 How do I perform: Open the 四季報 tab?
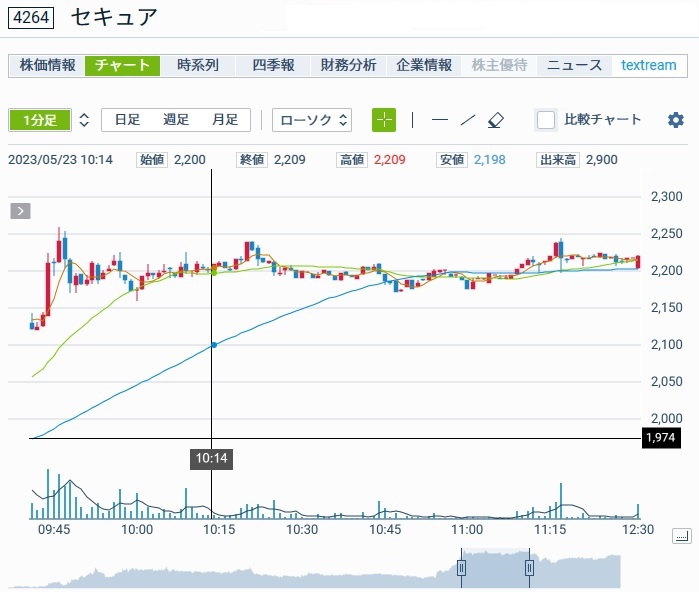click(273, 66)
